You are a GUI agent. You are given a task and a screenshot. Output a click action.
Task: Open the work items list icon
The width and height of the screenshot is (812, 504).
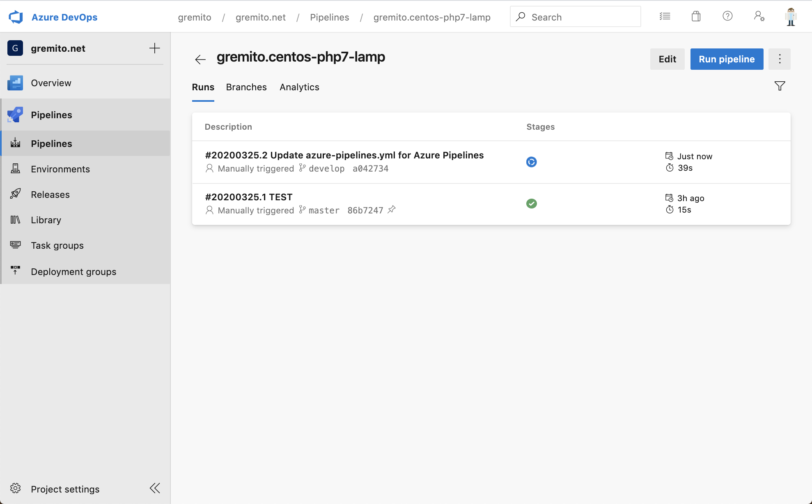coord(665,16)
